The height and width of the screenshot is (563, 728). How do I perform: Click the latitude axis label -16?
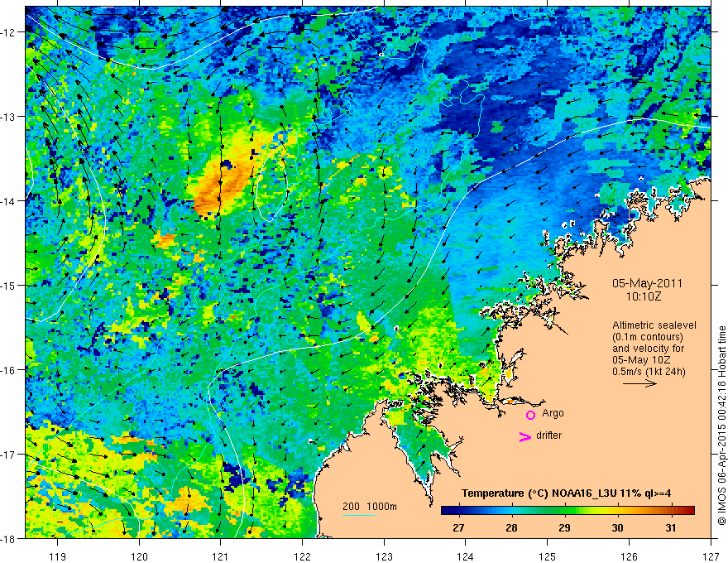pyautogui.click(x=8, y=370)
